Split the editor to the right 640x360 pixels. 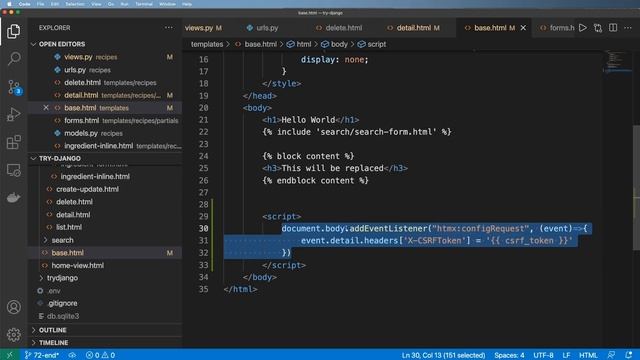click(x=613, y=28)
